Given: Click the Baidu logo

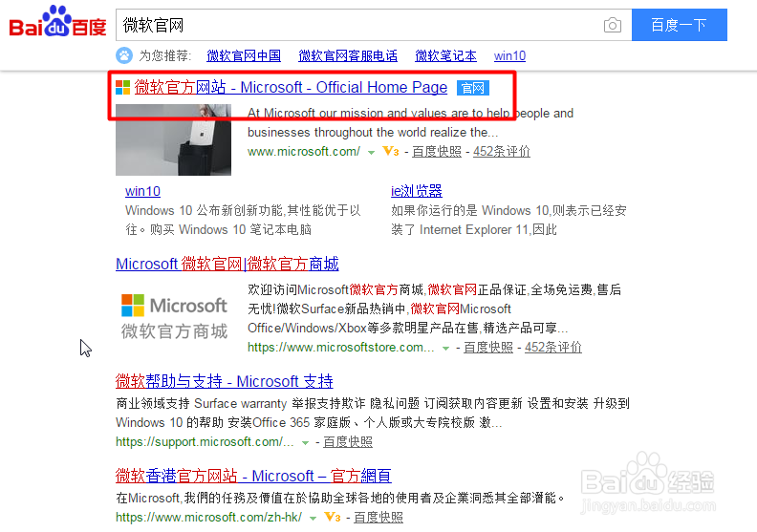Looking at the screenshot, I should (57, 22).
